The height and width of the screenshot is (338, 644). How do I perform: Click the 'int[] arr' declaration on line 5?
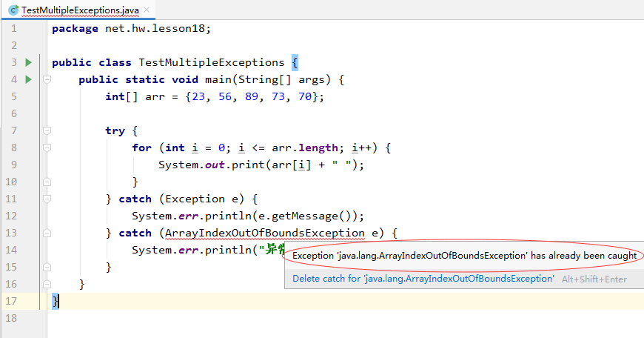point(135,96)
